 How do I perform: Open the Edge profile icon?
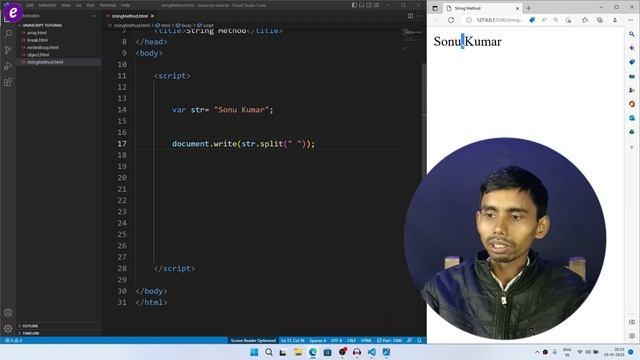[615, 20]
